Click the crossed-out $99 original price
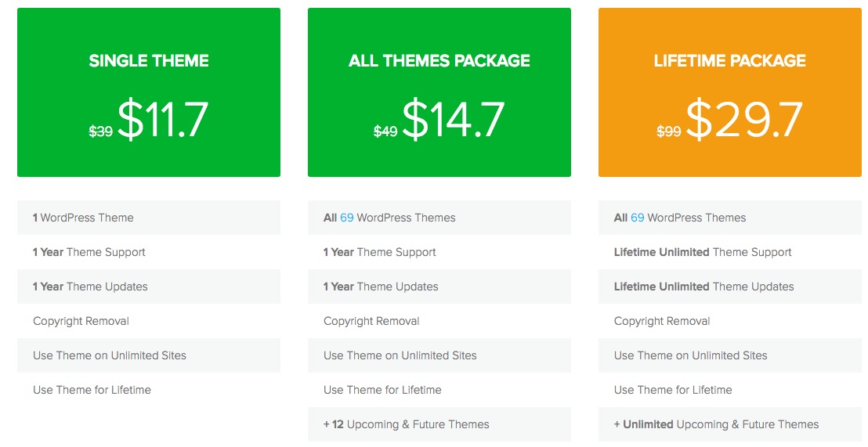Image resolution: width=868 pixels, height=447 pixels. tap(668, 132)
